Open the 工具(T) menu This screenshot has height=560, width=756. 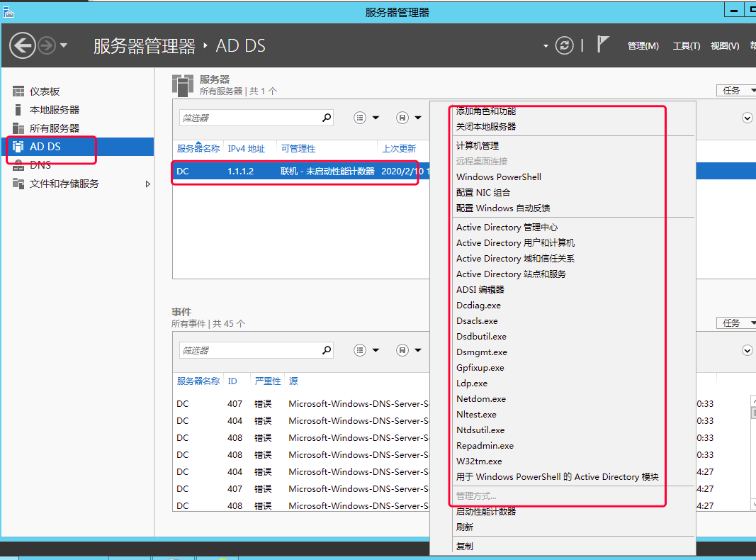(x=687, y=46)
